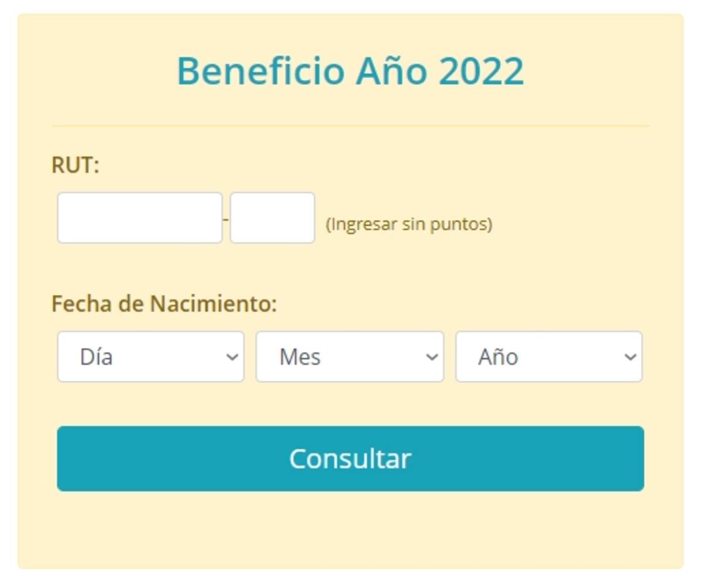
Task: Expand the Mes month dropdown
Action: pyautogui.click(x=350, y=356)
